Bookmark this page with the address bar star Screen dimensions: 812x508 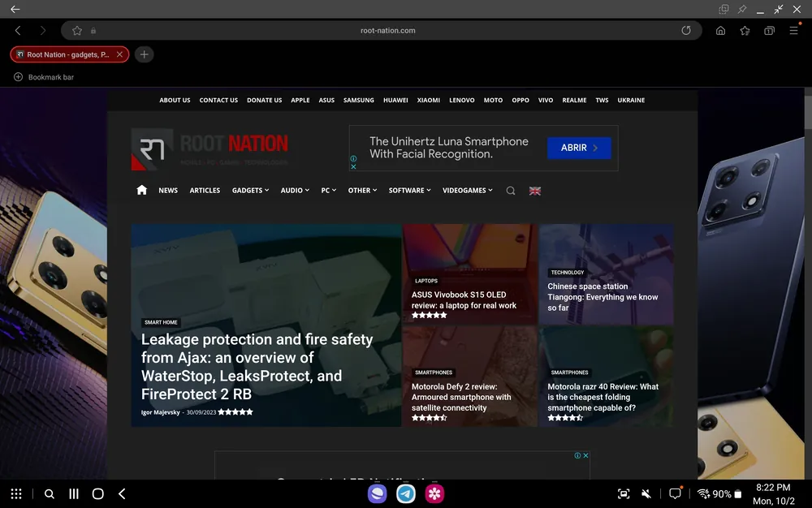(x=77, y=31)
